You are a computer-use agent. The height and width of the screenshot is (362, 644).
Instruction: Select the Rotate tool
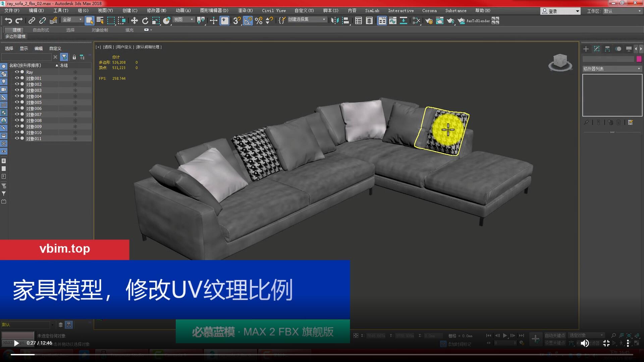coord(145,21)
